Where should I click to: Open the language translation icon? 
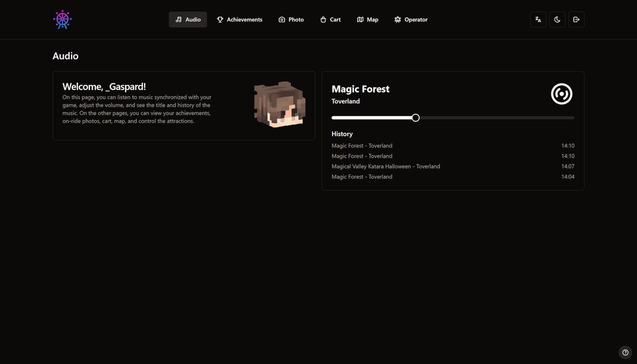click(x=538, y=19)
